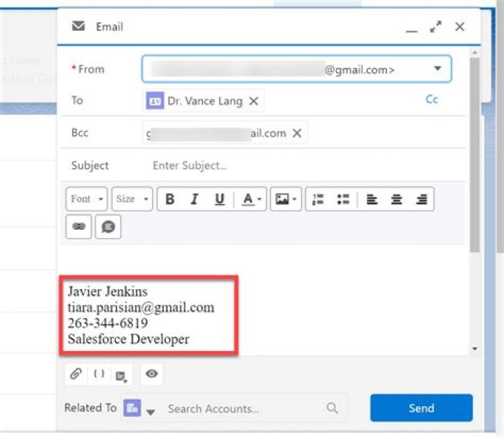The height and width of the screenshot is (437, 504).
Task: Click the scroll down arrow in composer
Action: click(475, 349)
